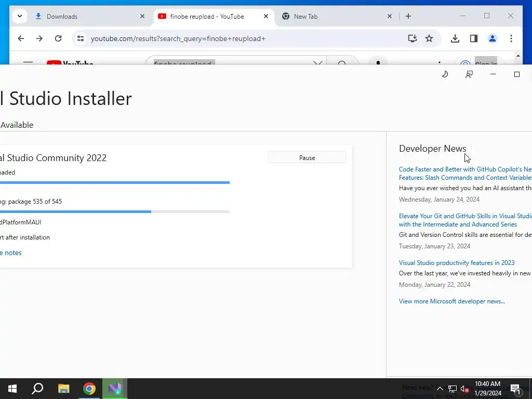Close the finobe reupload YouTube tab
This screenshot has height=399, width=532.
[266, 16]
